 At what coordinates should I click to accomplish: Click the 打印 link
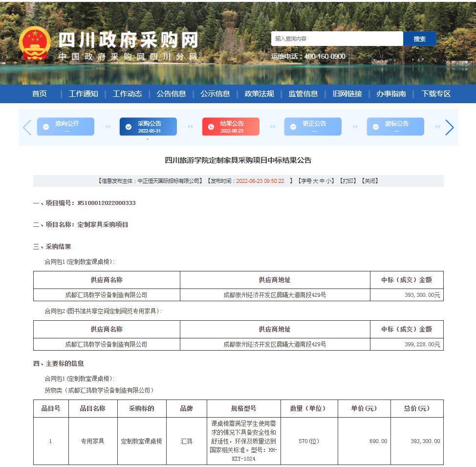[x=347, y=181]
